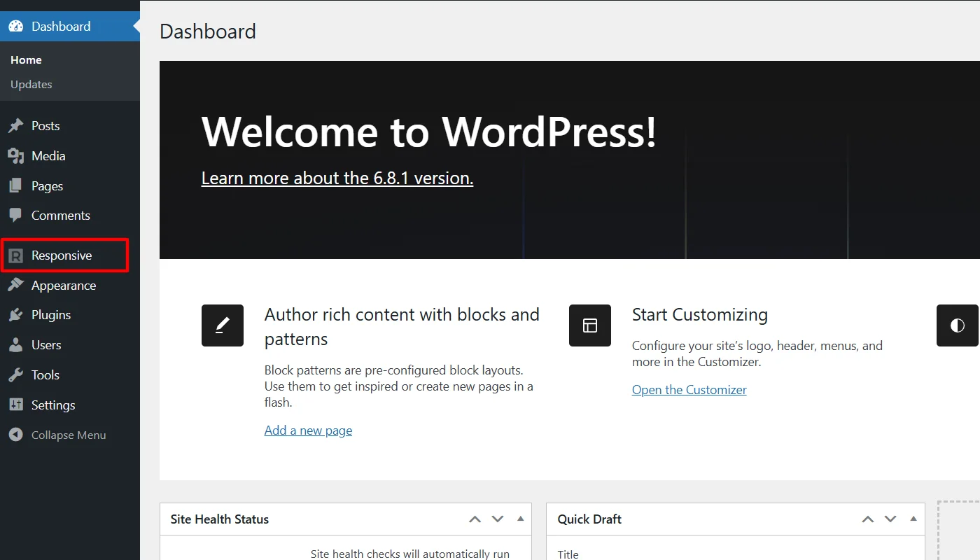Image resolution: width=980 pixels, height=560 pixels.
Task: Click the layout icon beside Start Customizing
Action: (x=590, y=325)
